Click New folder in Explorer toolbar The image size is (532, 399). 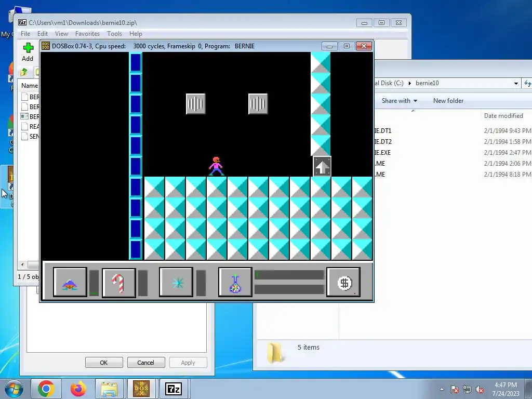click(448, 100)
